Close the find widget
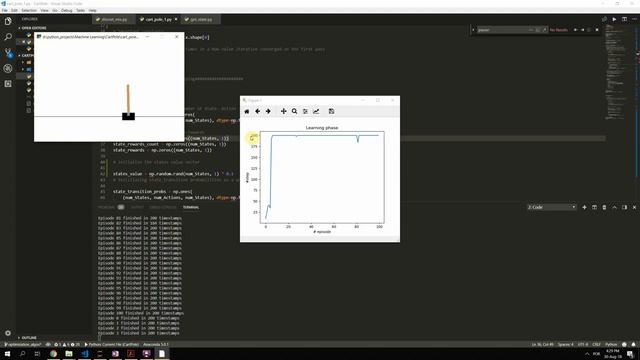 (597, 30)
